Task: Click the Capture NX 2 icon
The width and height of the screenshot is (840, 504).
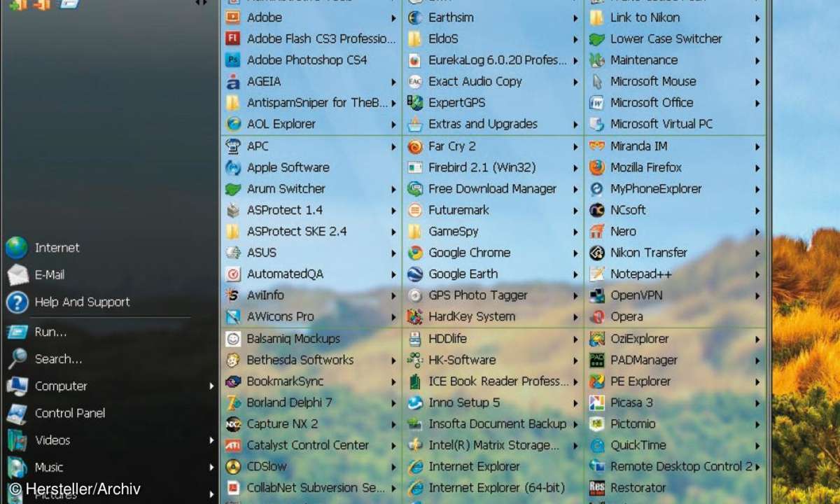Action: click(233, 423)
